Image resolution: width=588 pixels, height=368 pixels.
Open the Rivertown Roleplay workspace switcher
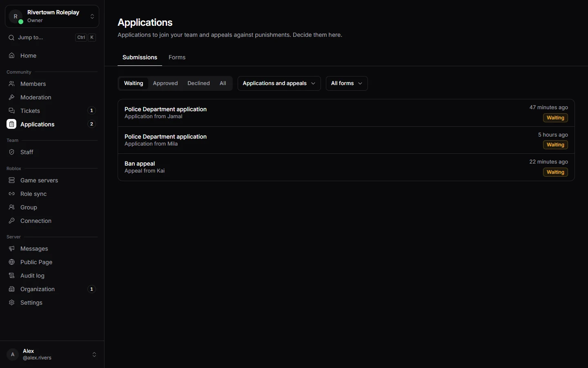click(52, 16)
